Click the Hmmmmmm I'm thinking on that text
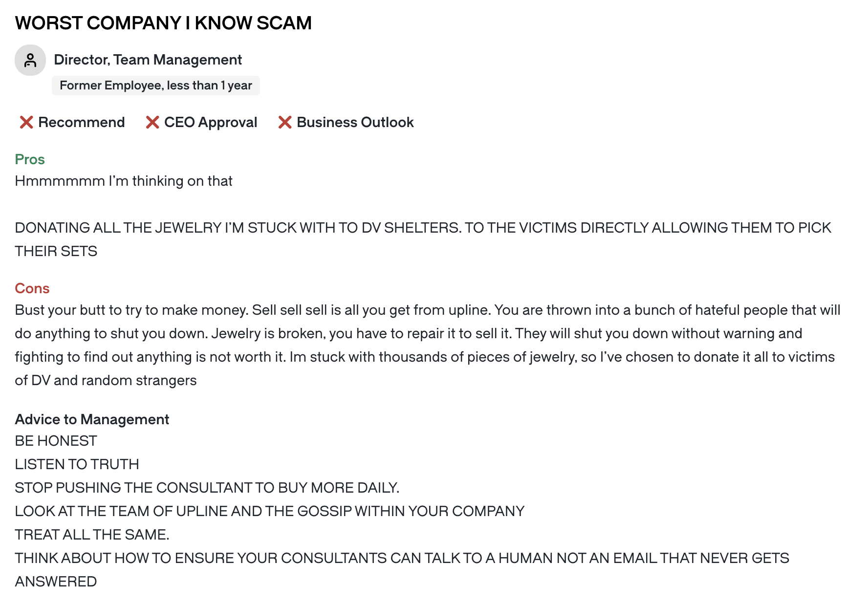 pyautogui.click(x=124, y=181)
